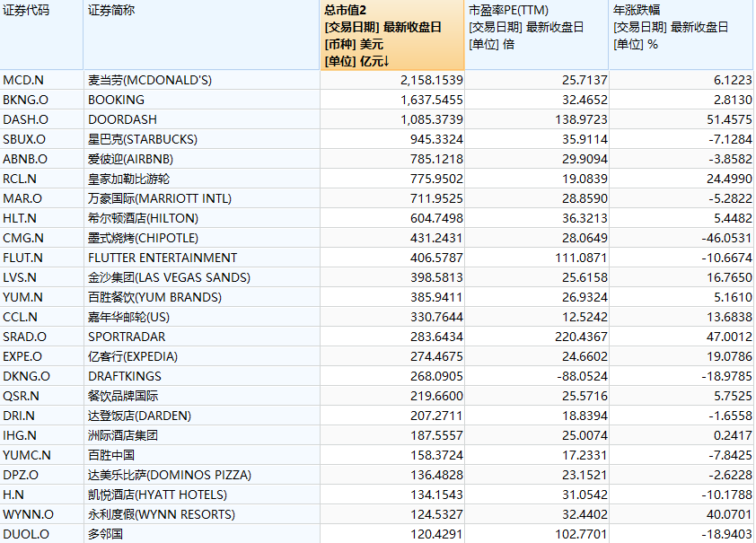Click PE value 23.1521
Image resolution: width=756 pixels, height=543 pixels.
585,475
